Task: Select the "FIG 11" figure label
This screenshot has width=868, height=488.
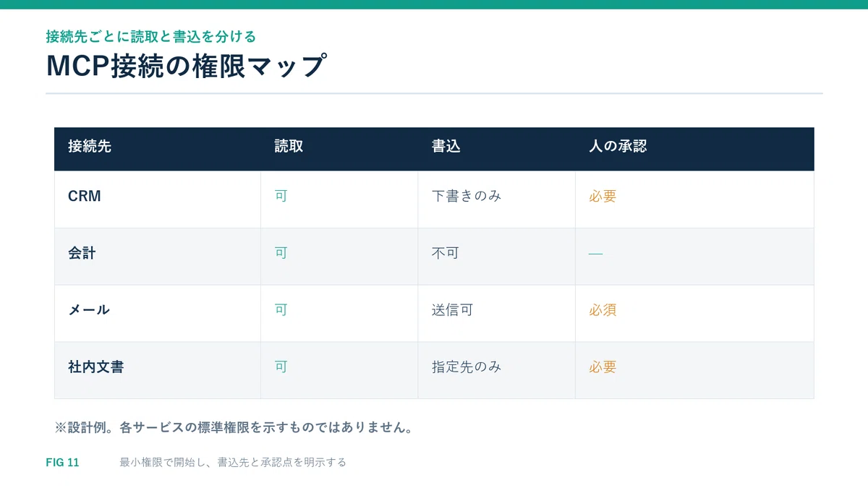Action: coord(62,463)
